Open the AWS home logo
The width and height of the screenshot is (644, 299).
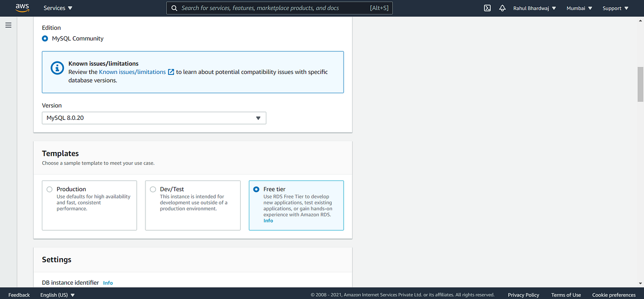click(23, 8)
